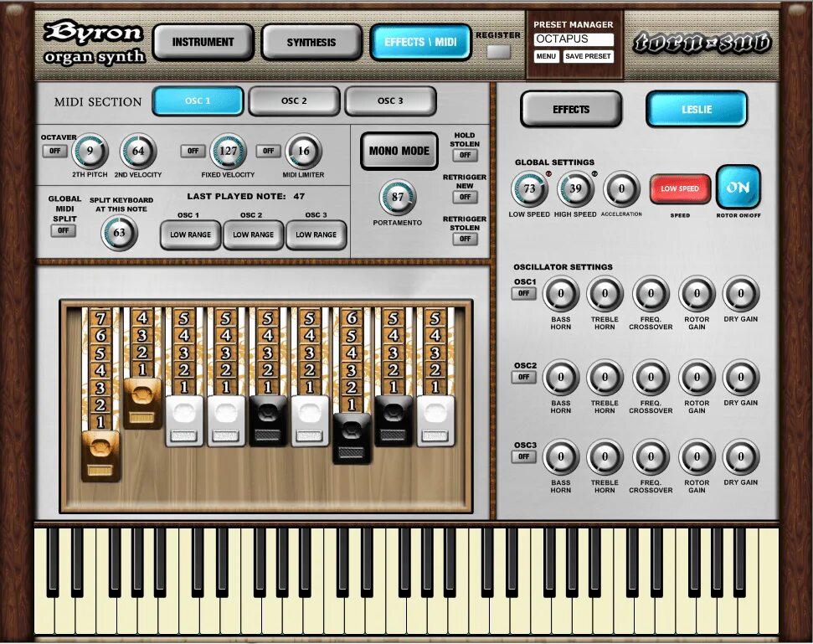Toggle the RETRIGGER STOLEN switch

(x=465, y=239)
